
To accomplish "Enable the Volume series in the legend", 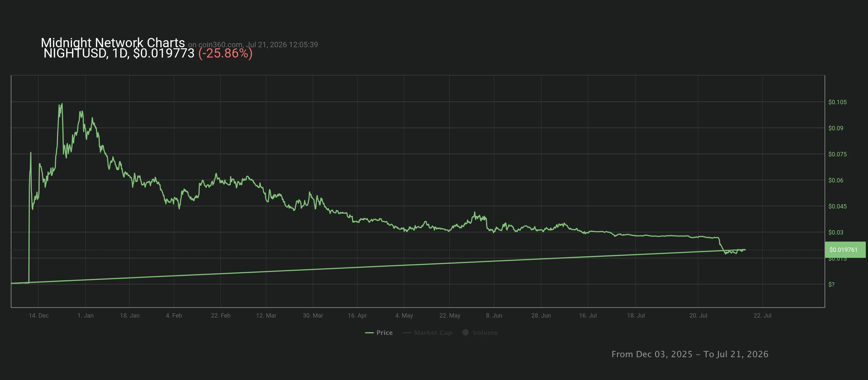I will (480, 332).
